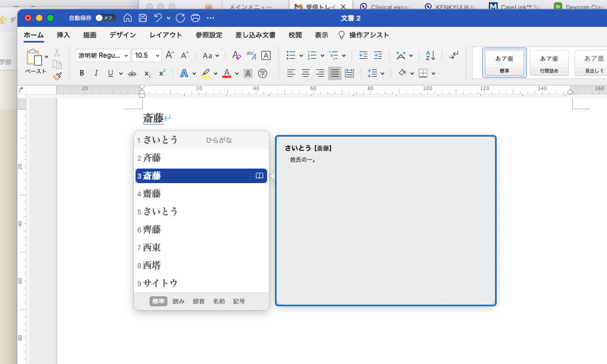
Task: Select the 名前 candidate category button
Action: click(x=219, y=301)
